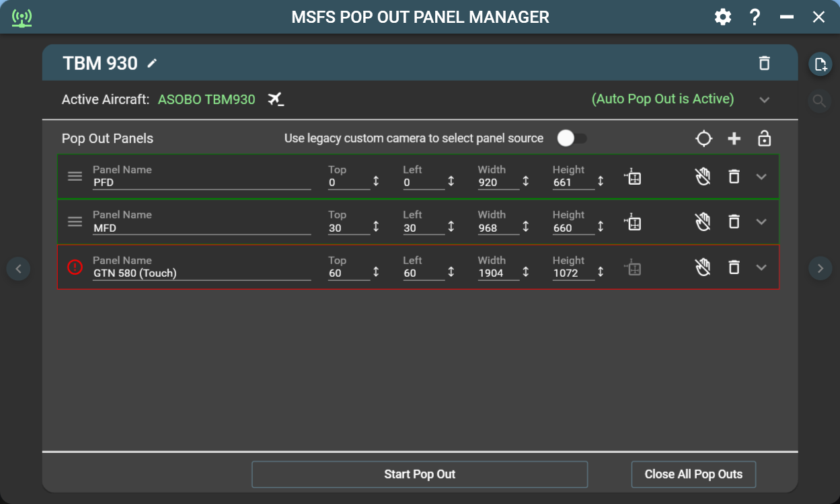Click the GTN 580 (Touch) name field
The height and width of the screenshot is (504, 840).
point(202,273)
